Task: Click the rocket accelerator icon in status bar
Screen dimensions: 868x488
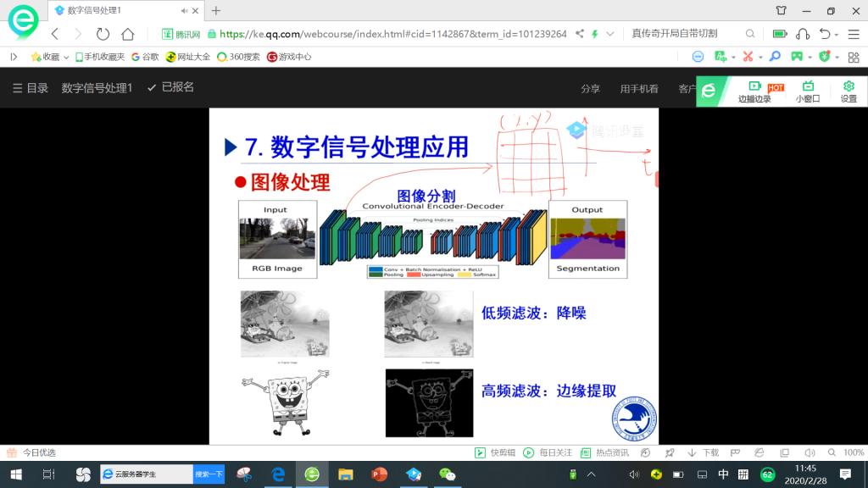Action: coord(670,452)
